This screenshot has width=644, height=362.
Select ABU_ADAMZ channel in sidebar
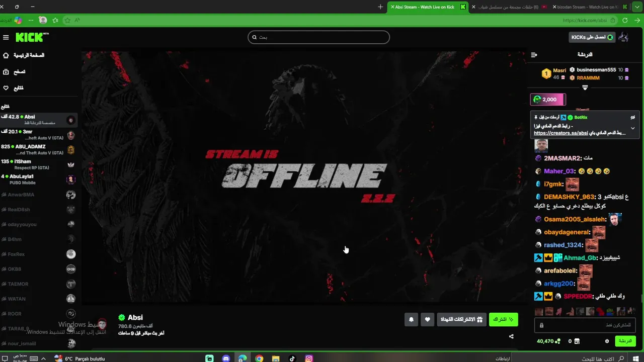point(39,150)
